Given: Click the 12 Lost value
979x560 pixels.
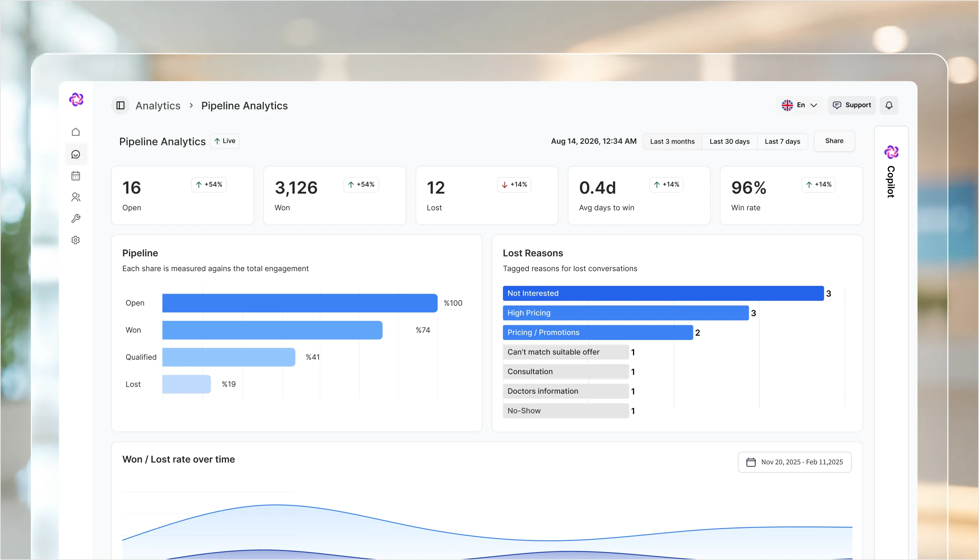Looking at the screenshot, I should (x=436, y=188).
